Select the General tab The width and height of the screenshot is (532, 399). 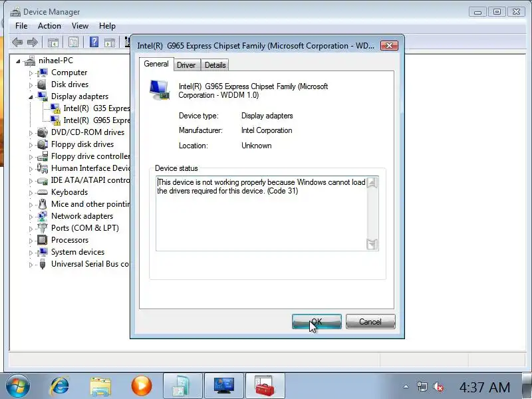[x=156, y=64]
